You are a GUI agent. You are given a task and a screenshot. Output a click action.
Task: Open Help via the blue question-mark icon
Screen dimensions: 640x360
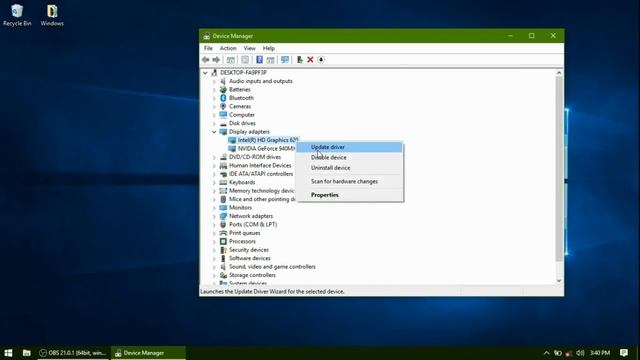[x=259, y=60]
